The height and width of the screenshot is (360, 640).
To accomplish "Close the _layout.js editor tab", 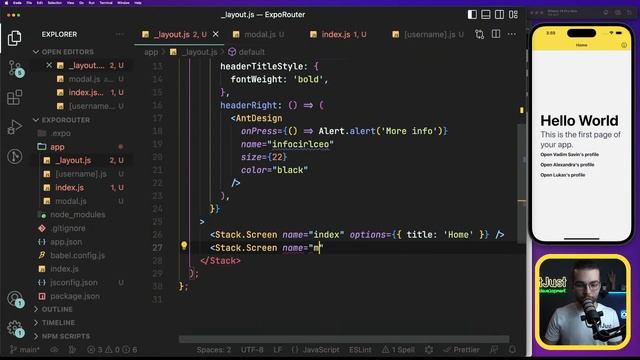I will [216, 34].
